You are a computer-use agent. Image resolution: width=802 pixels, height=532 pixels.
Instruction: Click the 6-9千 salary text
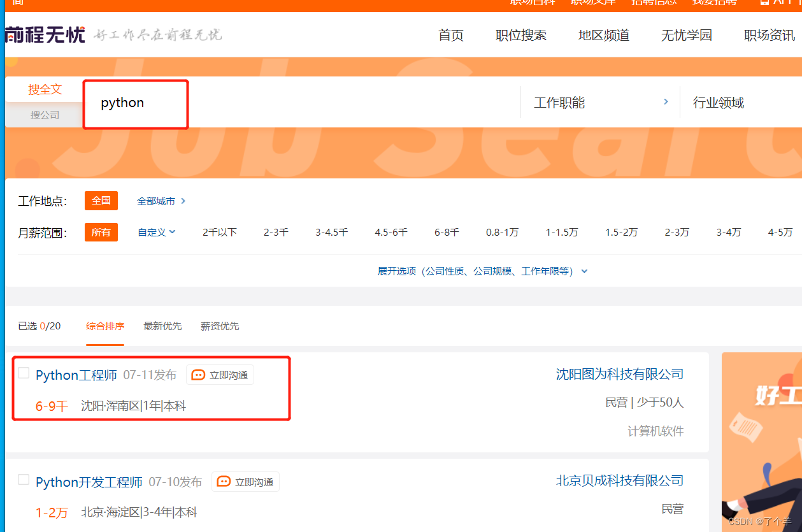pyautogui.click(x=52, y=406)
